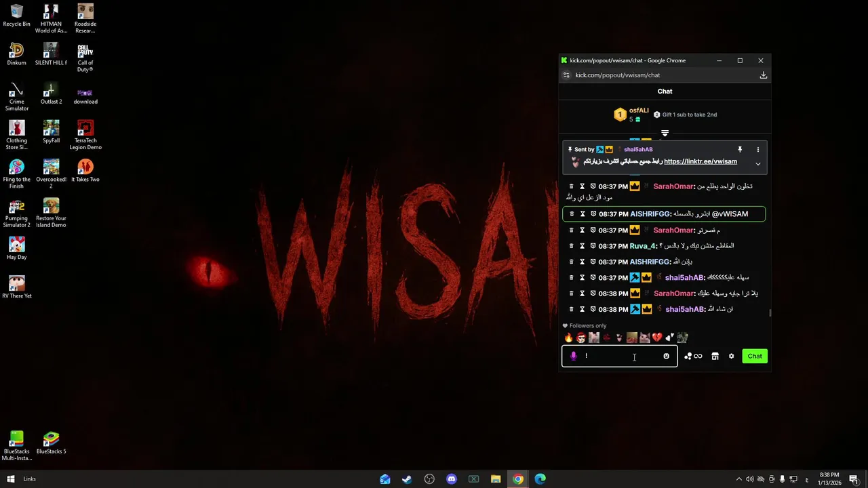Click the chat window scrollbar
The image size is (868, 488).
click(770, 313)
